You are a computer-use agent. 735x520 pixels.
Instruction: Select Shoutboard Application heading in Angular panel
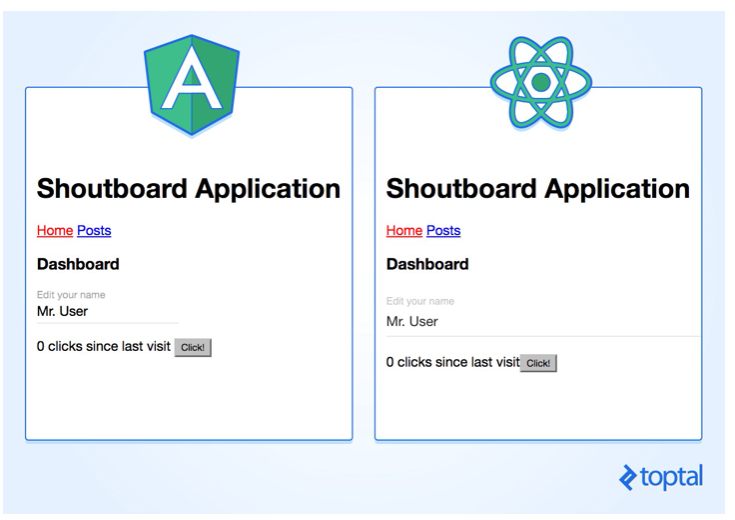pos(188,189)
